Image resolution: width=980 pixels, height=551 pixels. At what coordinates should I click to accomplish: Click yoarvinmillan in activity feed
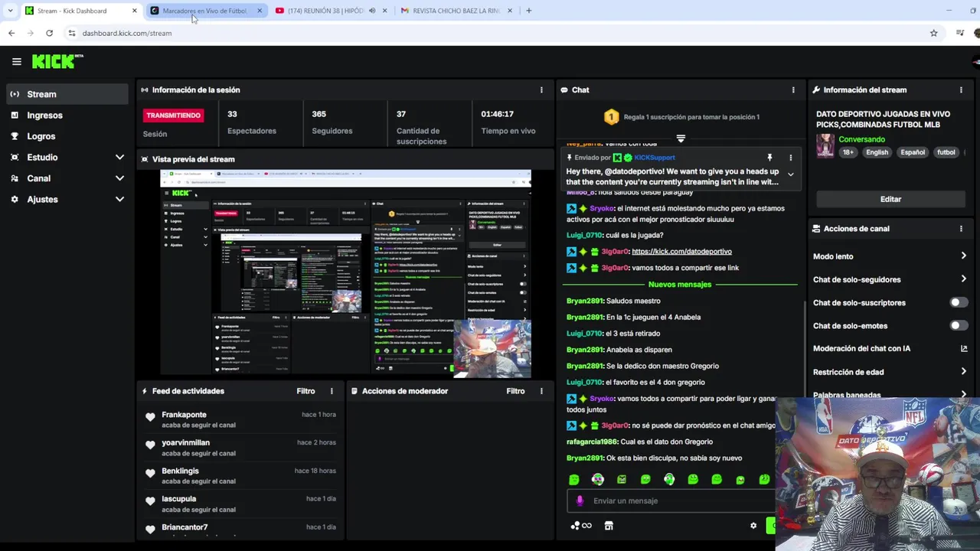(x=185, y=442)
